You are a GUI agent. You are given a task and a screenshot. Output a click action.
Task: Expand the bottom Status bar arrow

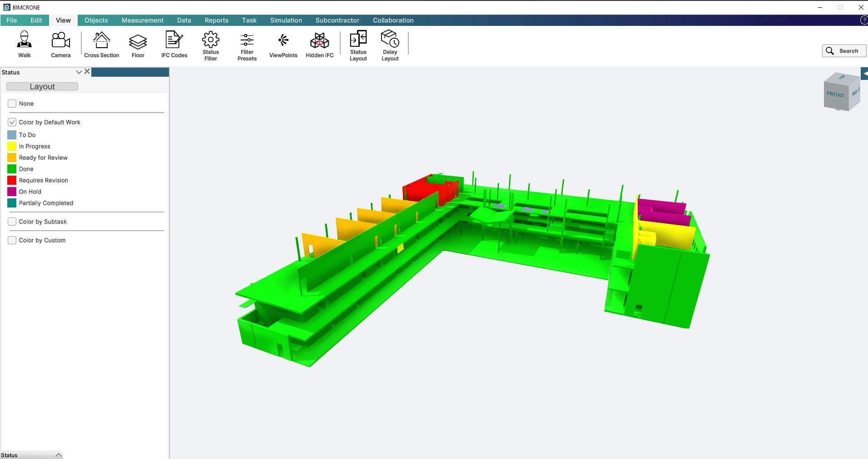tap(58, 455)
